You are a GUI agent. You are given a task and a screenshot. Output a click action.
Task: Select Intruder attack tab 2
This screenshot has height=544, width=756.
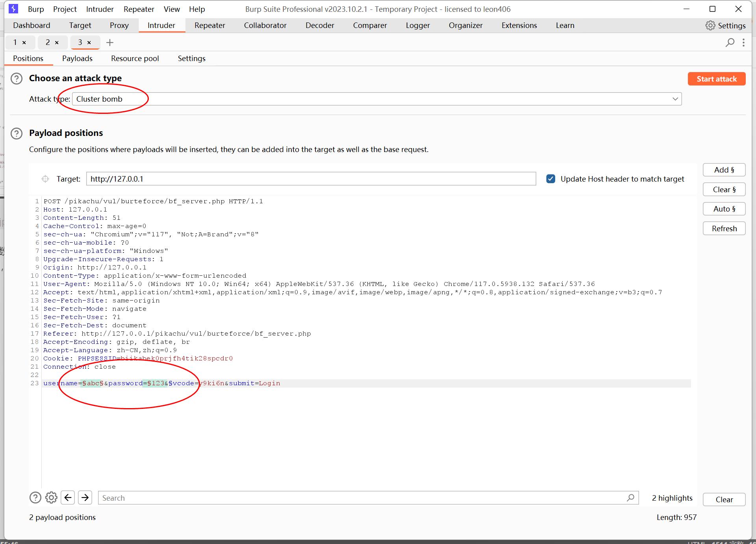coord(48,42)
